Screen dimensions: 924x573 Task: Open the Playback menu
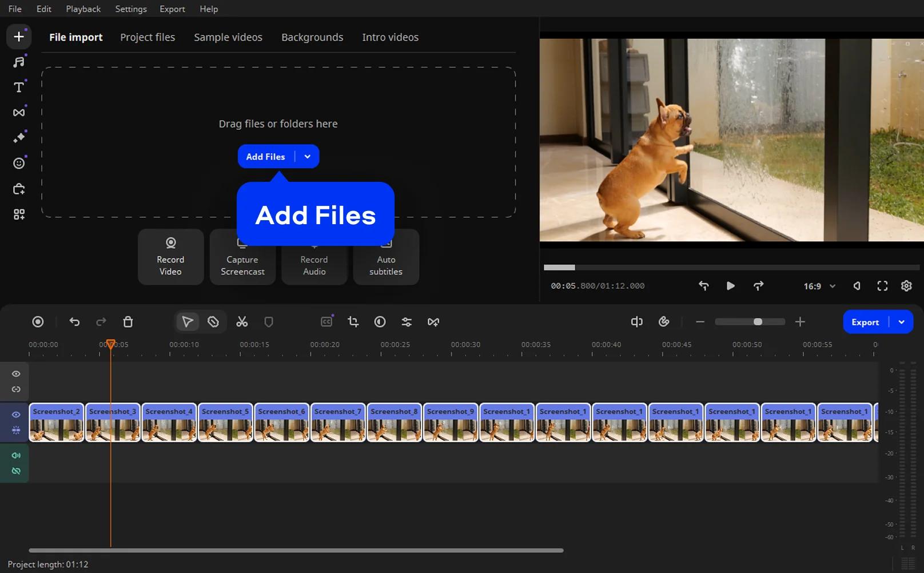(83, 9)
